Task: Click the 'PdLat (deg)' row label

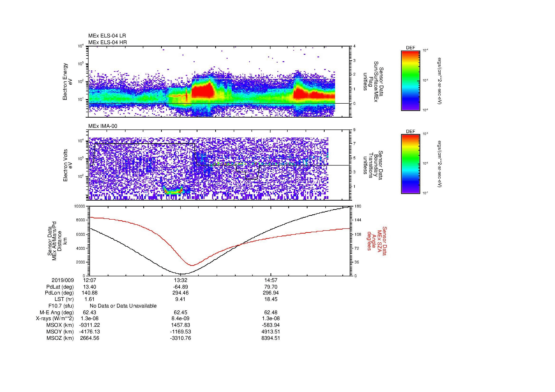Action: (60, 287)
